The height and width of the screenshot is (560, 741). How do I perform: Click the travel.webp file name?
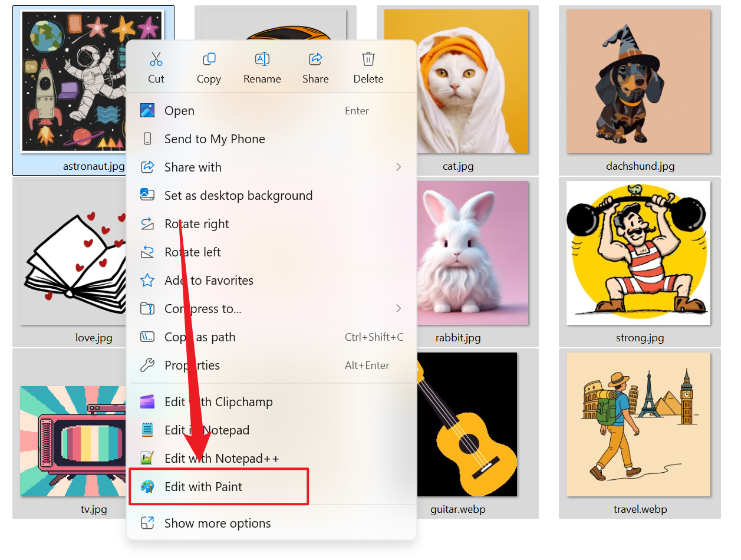(640, 509)
